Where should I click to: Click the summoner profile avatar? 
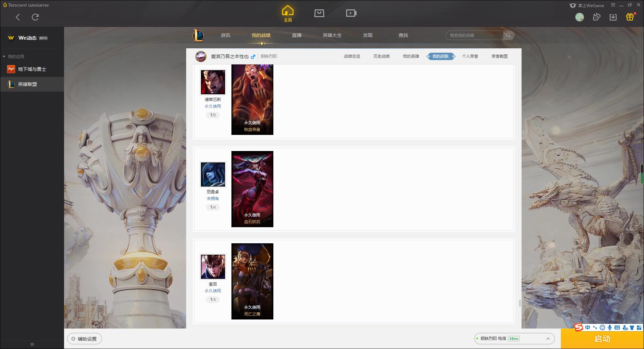201,56
